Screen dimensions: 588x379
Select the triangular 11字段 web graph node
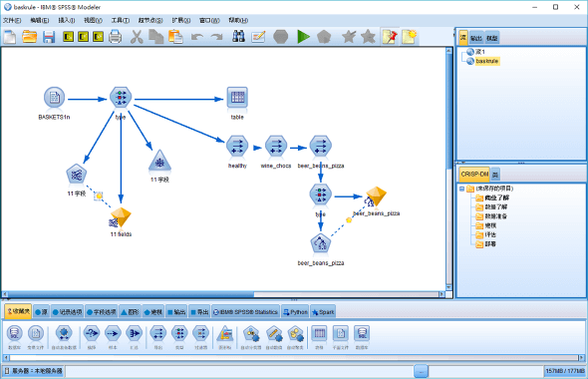click(159, 162)
